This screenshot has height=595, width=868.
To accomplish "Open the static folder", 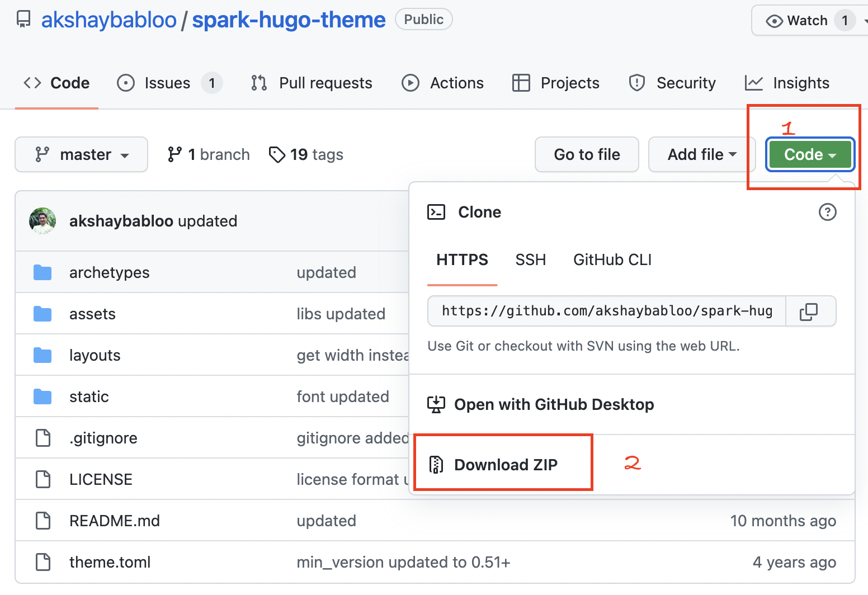I will [89, 396].
